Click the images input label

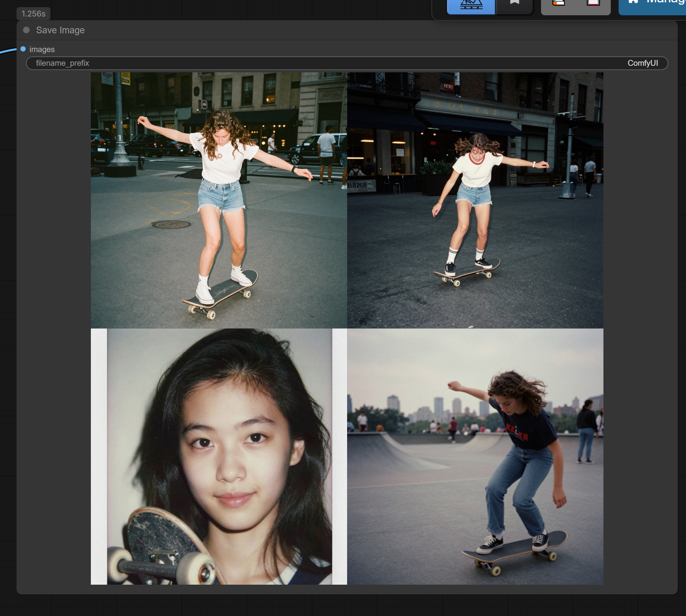tap(42, 49)
